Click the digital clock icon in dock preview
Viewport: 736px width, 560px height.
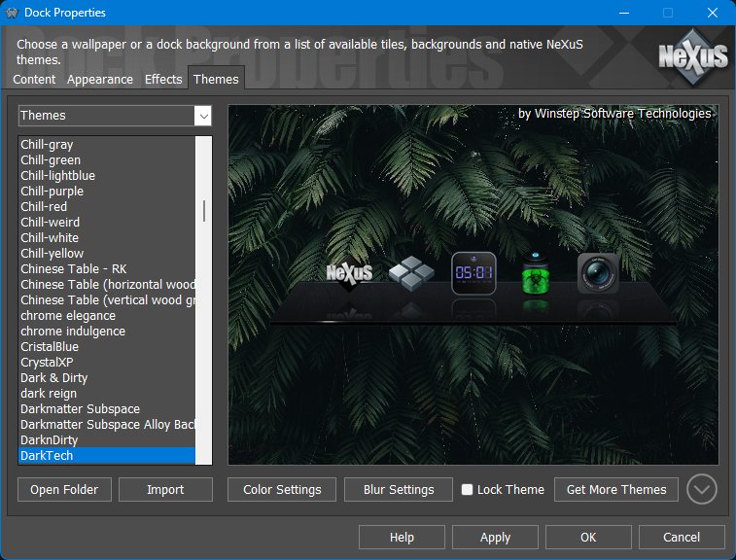(x=473, y=273)
